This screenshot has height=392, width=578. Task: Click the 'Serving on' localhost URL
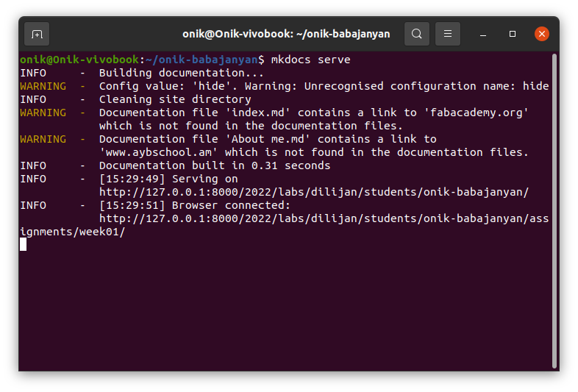[314, 192]
